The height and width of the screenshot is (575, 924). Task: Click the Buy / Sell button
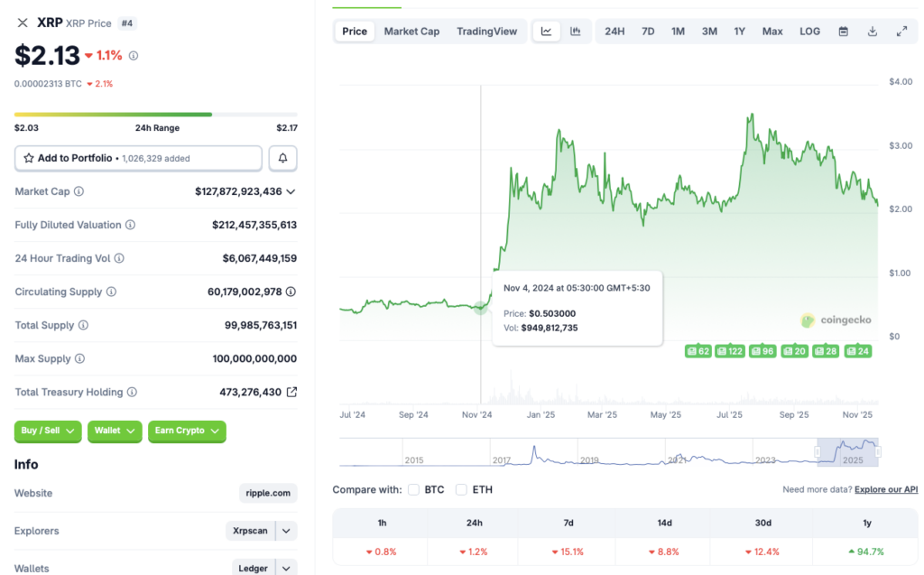(47, 431)
